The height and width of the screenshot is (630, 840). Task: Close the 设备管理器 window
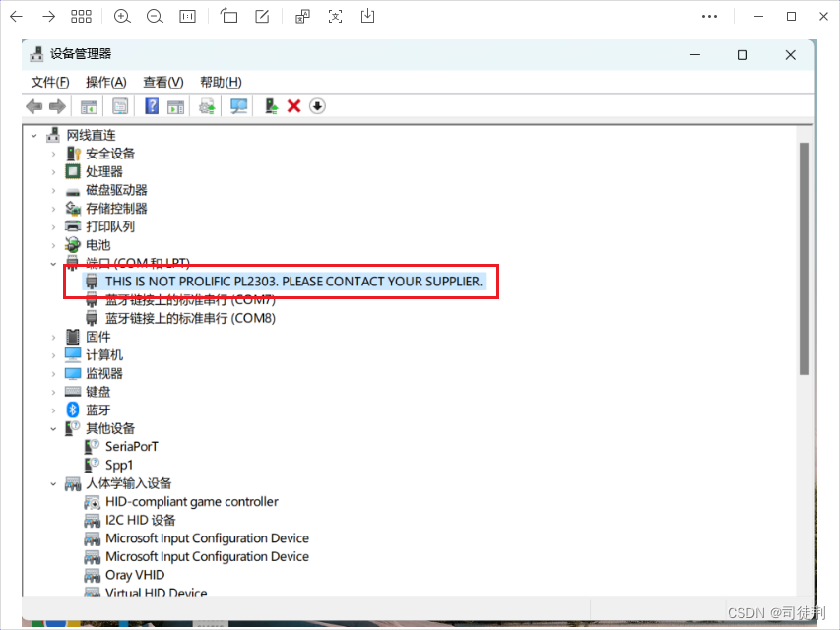pyautogui.click(x=790, y=55)
